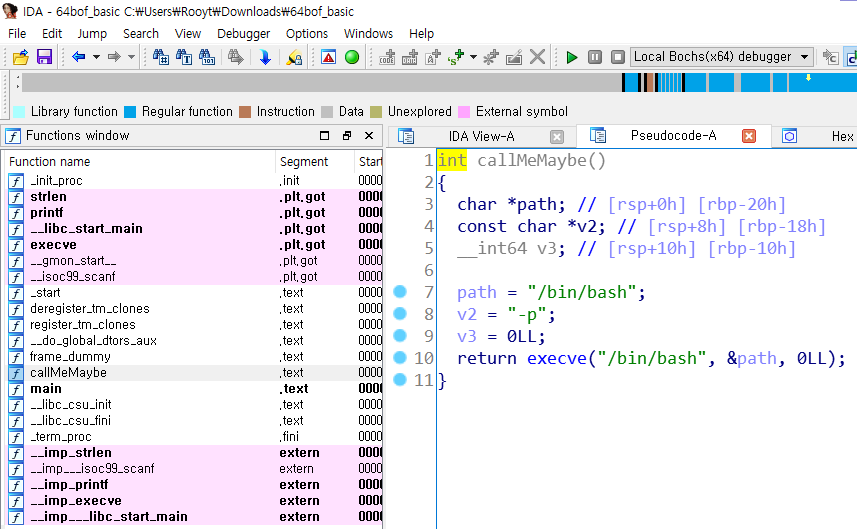Open the Edit menu
The width and height of the screenshot is (857, 529).
point(52,34)
